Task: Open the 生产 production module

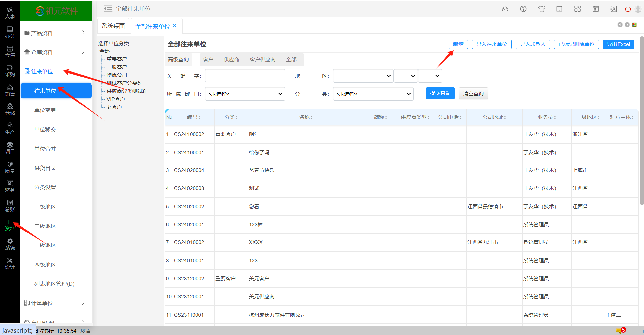Action: [10, 129]
